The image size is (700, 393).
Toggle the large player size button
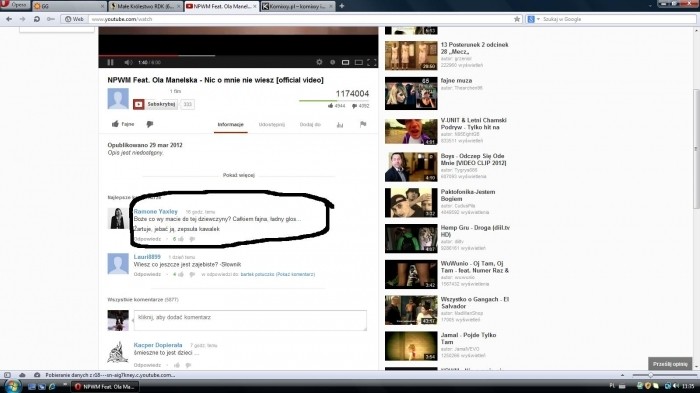click(358, 63)
